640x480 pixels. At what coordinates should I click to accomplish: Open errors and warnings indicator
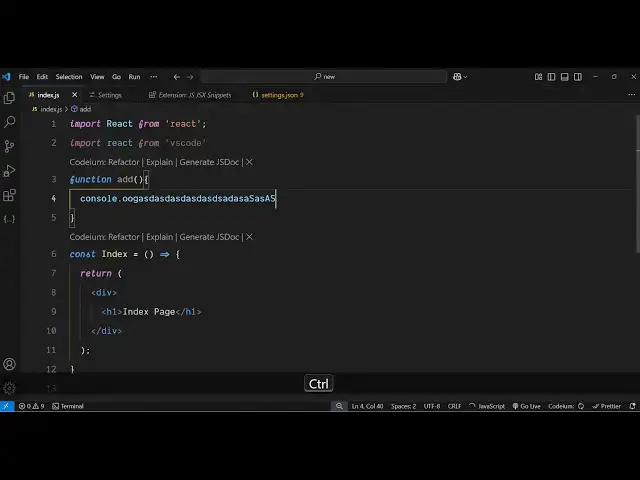pos(31,406)
